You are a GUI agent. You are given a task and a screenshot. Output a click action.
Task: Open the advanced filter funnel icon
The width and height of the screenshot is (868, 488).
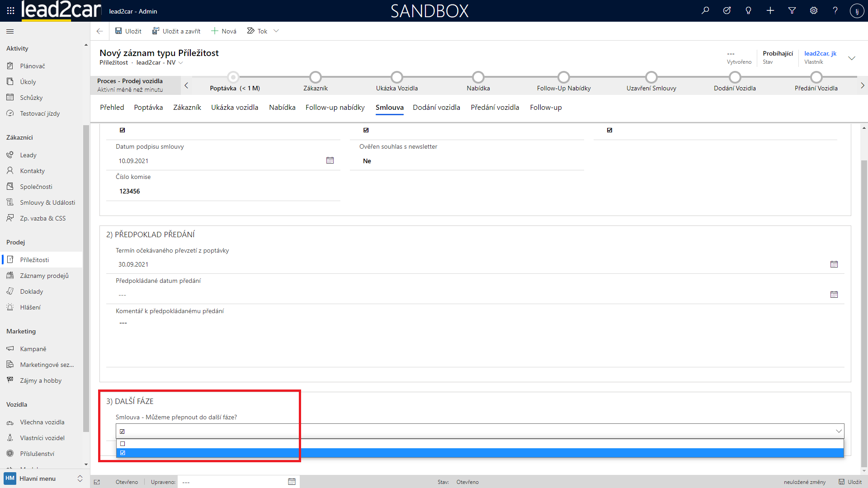click(792, 10)
